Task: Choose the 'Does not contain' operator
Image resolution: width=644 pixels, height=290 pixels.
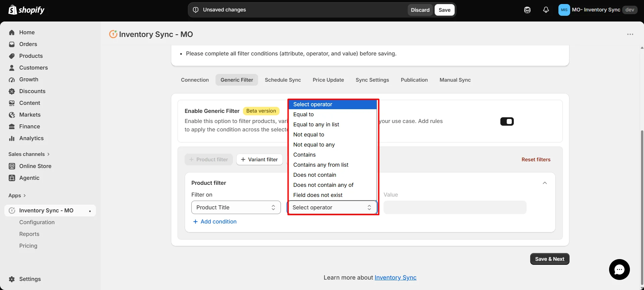Action: (333, 175)
